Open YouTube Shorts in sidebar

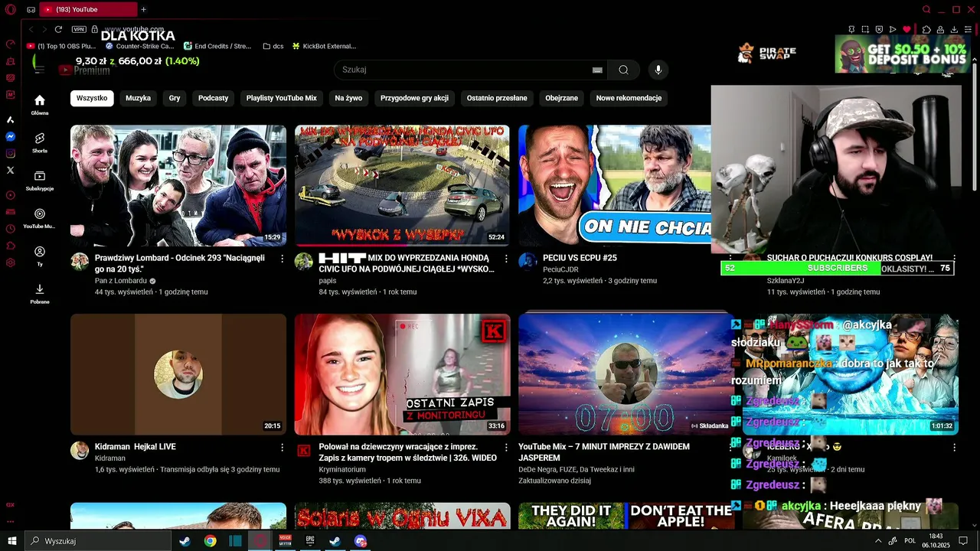tap(40, 142)
